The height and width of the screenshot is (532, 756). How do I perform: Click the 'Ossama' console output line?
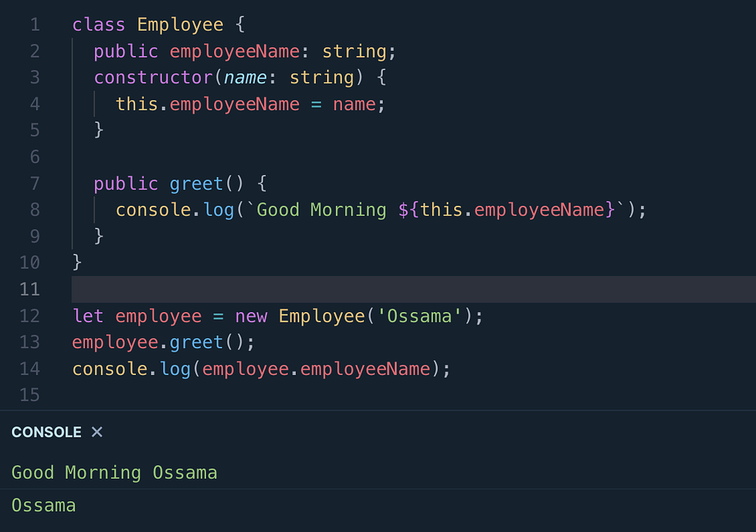[x=44, y=505]
